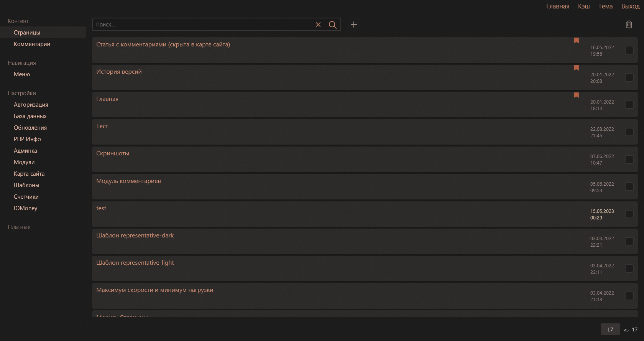This screenshot has width=644, height=341.
Task: Tick checkbox for Максимум скорости и минимум нагрузки
Action: [x=629, y=296]
